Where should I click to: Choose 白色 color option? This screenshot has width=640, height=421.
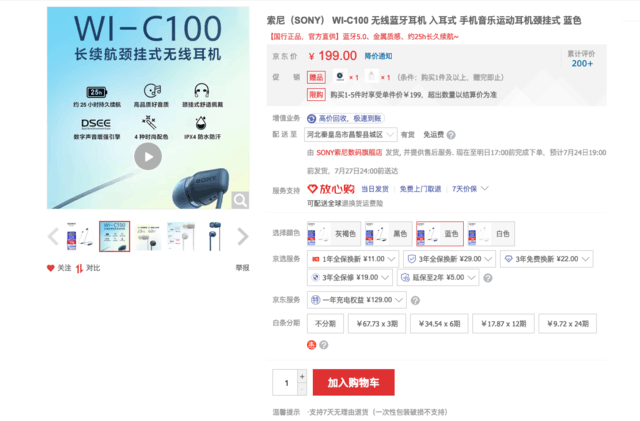(x=491, y=234)
